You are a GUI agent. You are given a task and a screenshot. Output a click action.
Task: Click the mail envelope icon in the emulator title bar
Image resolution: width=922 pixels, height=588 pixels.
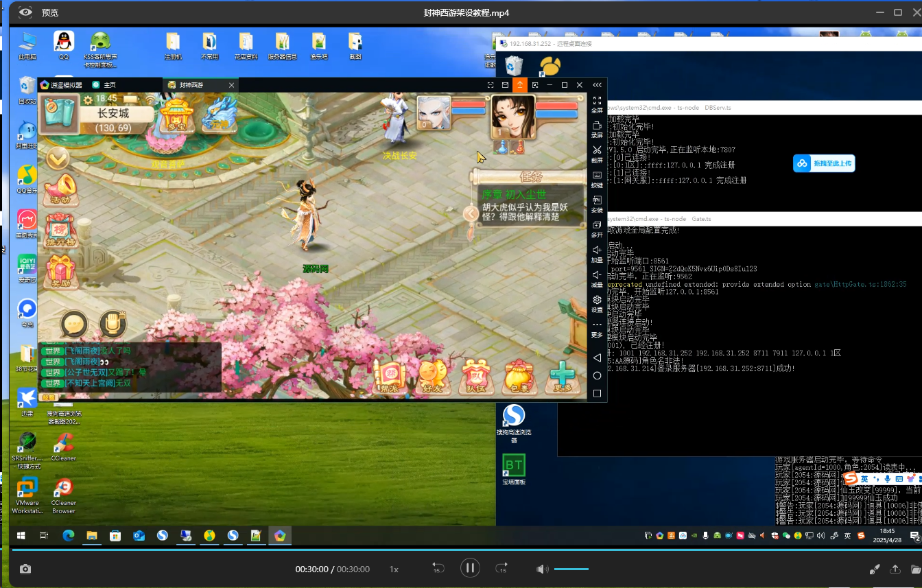pyautogui.click(x=506, y=85)
